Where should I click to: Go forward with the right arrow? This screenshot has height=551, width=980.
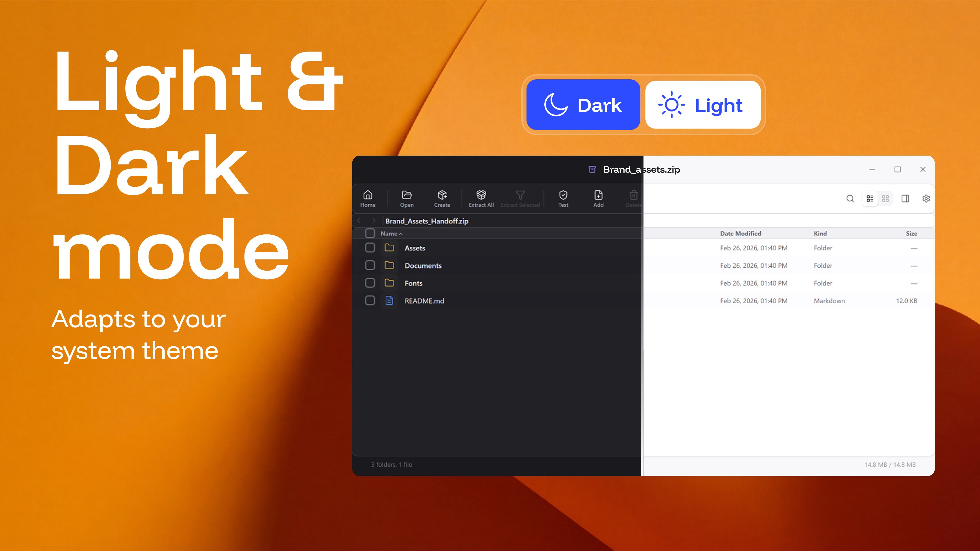[x=374, y=221]
